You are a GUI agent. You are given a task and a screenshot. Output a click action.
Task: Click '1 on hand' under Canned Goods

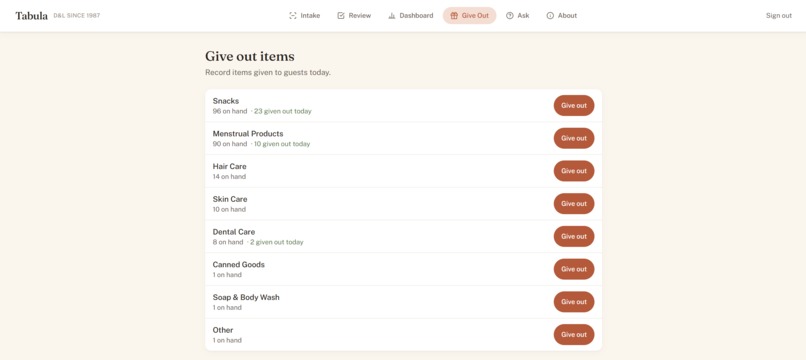coord(227,275)
